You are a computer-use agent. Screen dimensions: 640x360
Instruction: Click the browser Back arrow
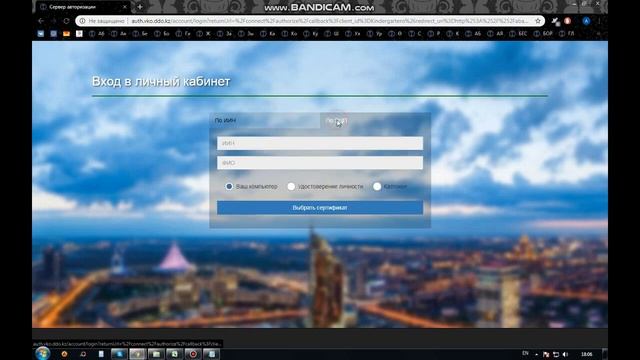coord(41,21)
